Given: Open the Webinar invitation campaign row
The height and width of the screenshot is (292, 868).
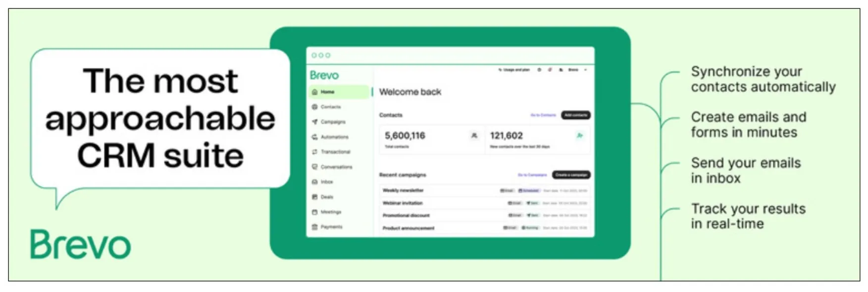Looking at the screenshot, I should (x=485, y=203).
